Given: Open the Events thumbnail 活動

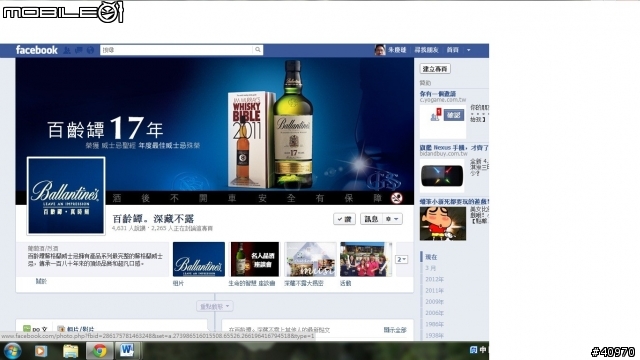Looking at the screenshot, I should pyautogui.click(x=366, y=259).
